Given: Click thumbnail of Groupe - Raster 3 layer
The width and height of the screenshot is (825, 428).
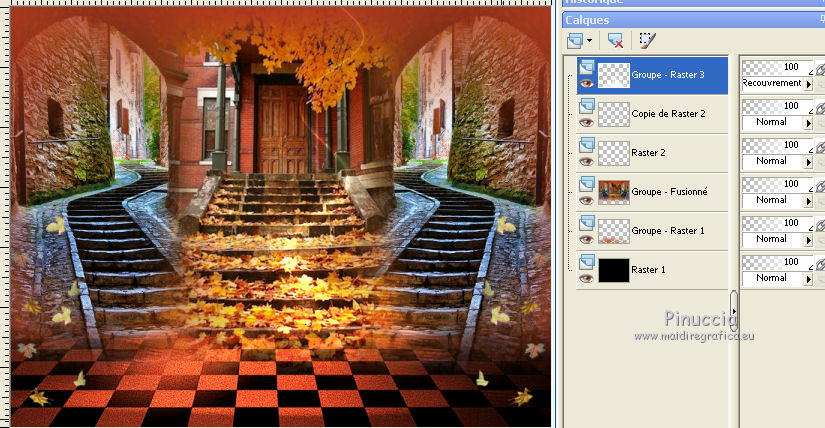Looking at the screenshot, I should [613, 75].
